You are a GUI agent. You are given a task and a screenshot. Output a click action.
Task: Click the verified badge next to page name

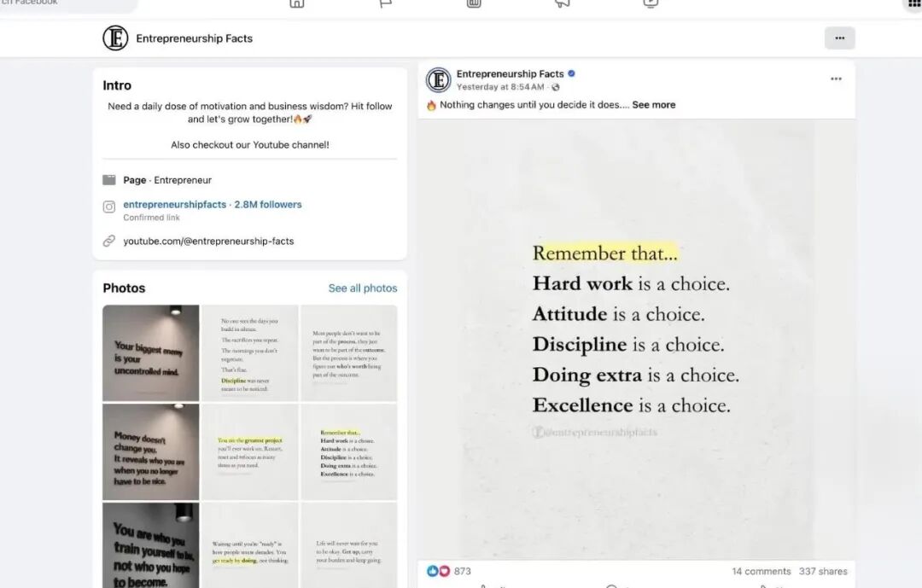pyautogui.click(x=571, y=73)
